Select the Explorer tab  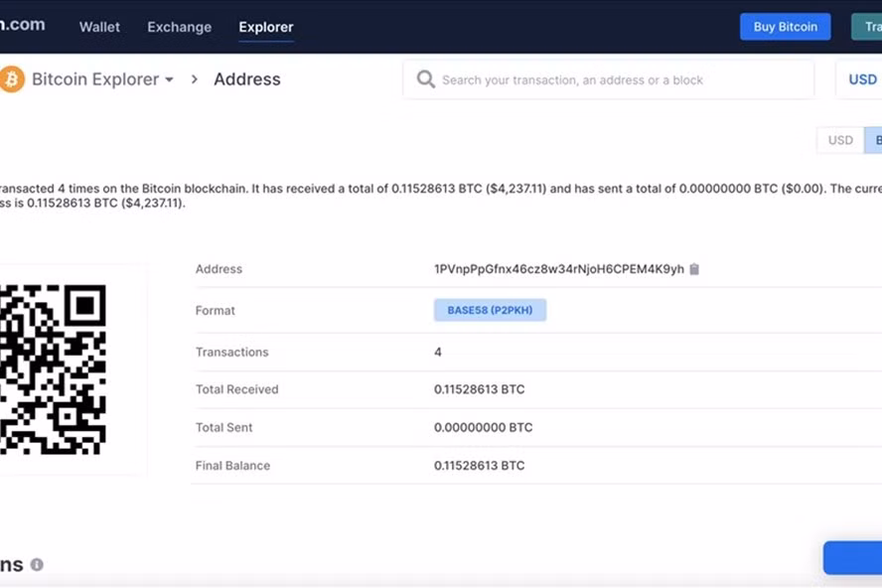(266, 27)
